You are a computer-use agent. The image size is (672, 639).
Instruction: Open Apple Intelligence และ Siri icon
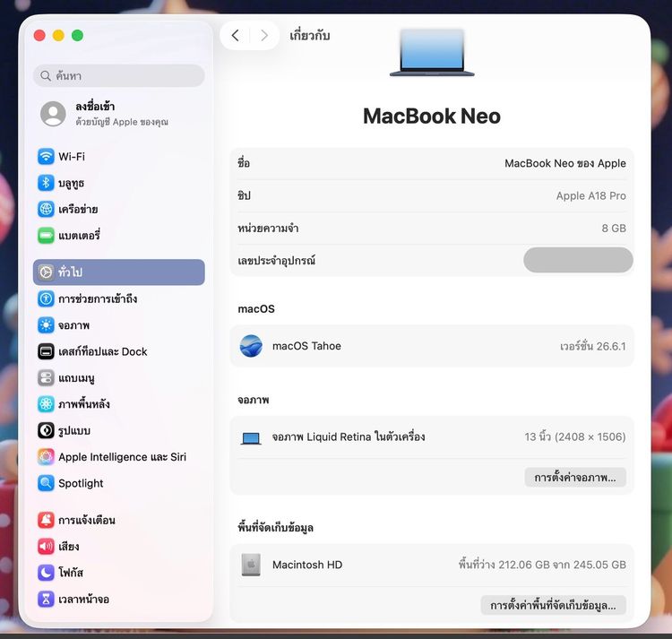(x=46, y=457)
